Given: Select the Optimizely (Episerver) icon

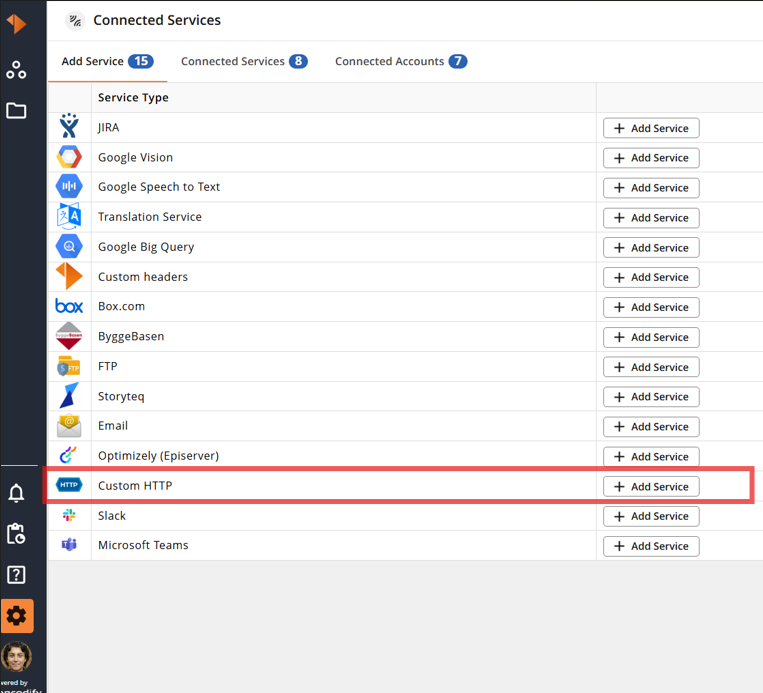Looking at the screenshot, I should (68, 455).
